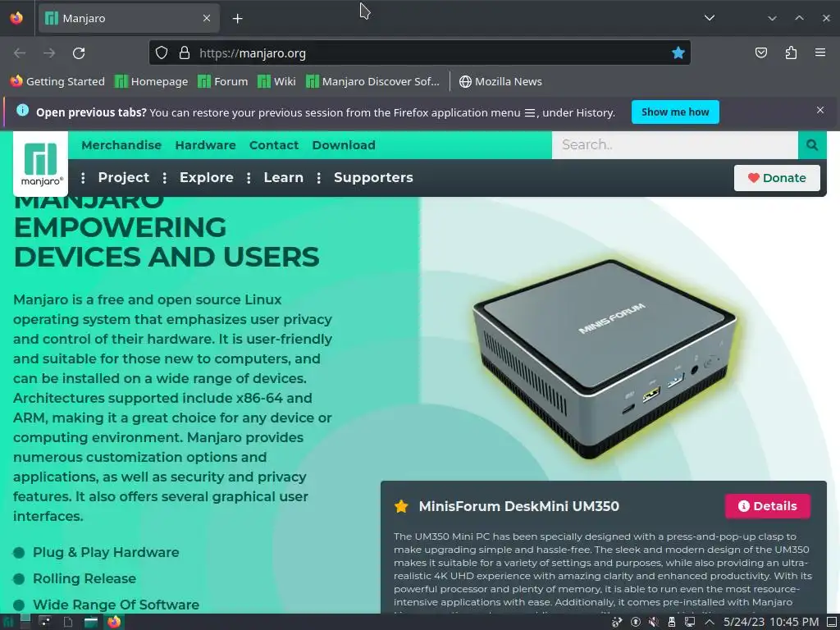Open the Wiki bookmark
Image resolution: width=840 pixels, height=630 pixels.
(276, 81)
